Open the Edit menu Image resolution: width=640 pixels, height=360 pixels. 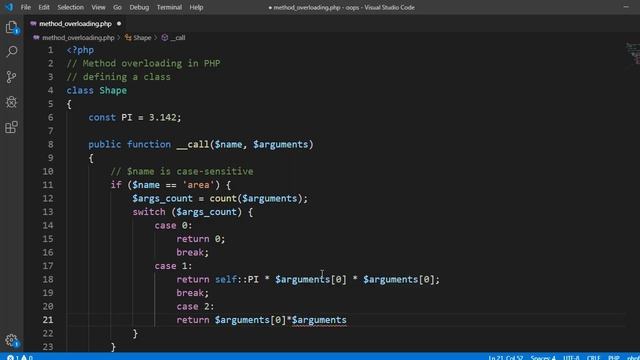click(x=44, y=7)
